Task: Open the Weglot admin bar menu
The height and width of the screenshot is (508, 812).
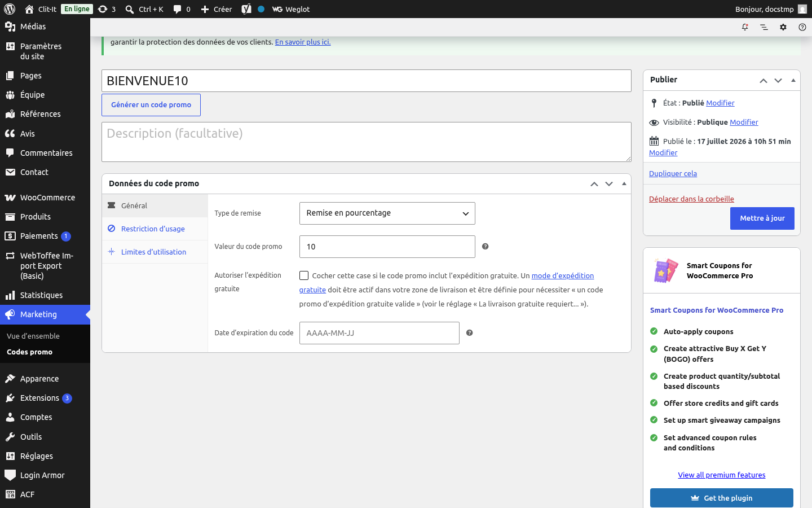Action: coord(291,9)
